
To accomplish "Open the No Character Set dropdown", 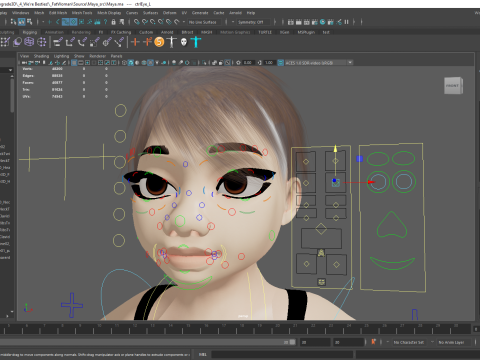I will click(409, 342).
